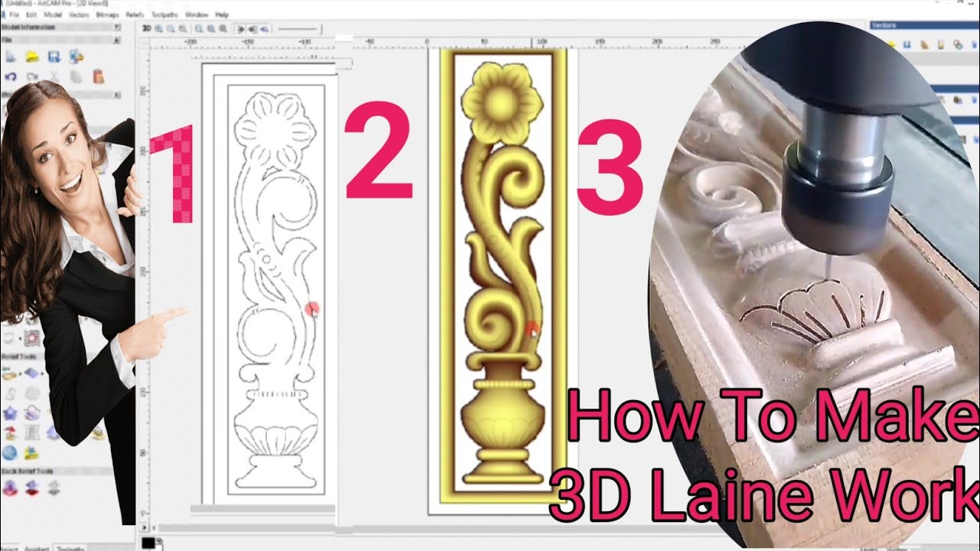Click the Zoom Out magnifier icon

(170, 28)
